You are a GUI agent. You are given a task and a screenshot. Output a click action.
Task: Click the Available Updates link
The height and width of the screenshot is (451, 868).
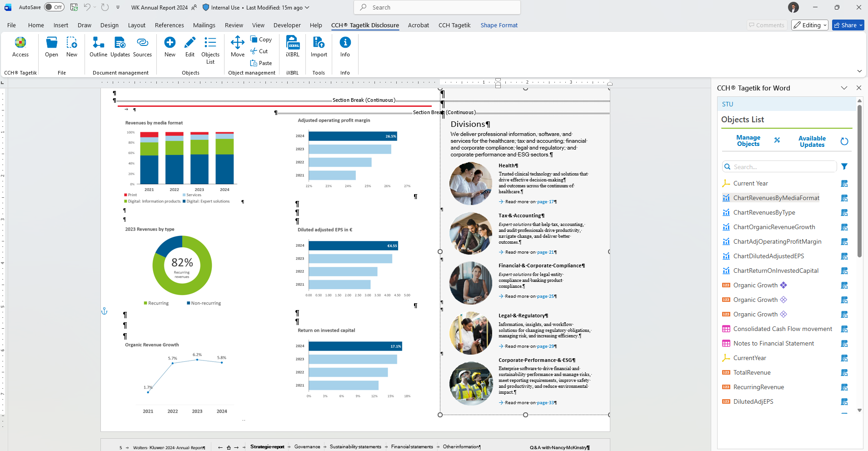[812, 141]
